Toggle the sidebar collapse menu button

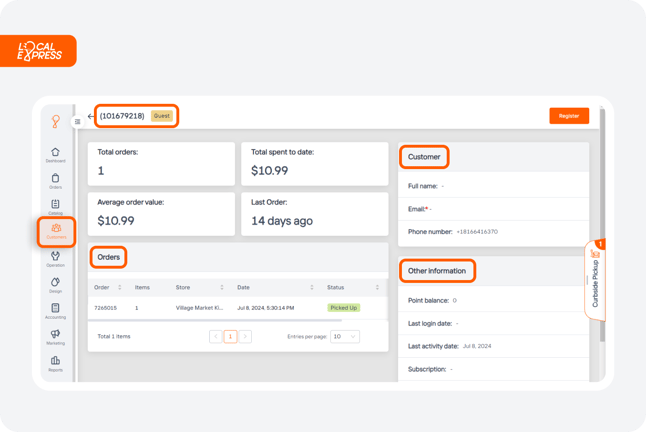point(77,121)
